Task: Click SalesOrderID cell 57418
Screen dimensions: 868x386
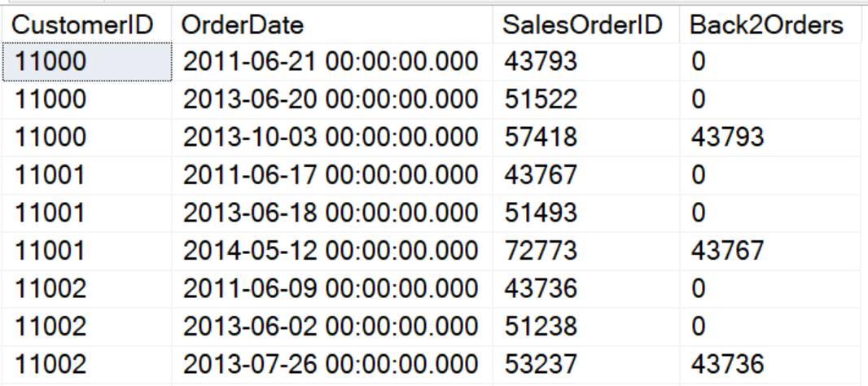Action: coord(586,138)
